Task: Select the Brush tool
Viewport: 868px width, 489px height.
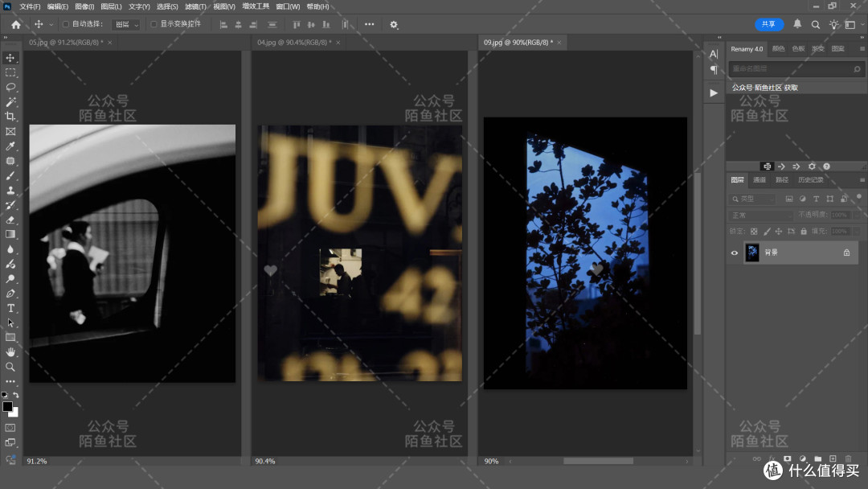Action: tap(10, 175)
